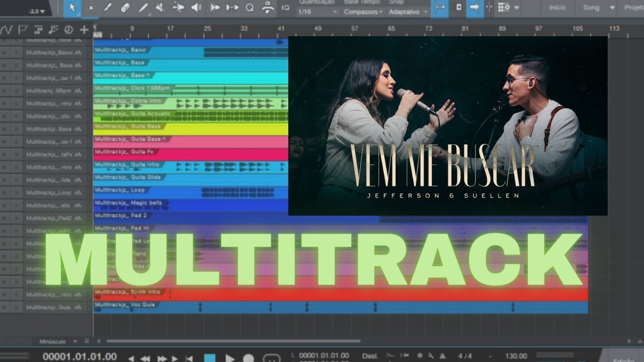Click the Play button in transport
Screen dimensions: 644x362
click(229, 358)
